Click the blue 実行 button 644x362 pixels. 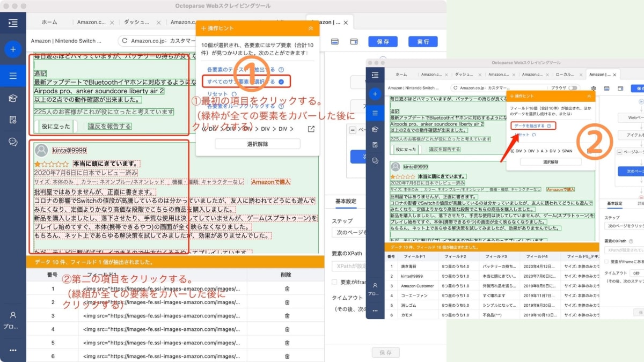(422, 41)
